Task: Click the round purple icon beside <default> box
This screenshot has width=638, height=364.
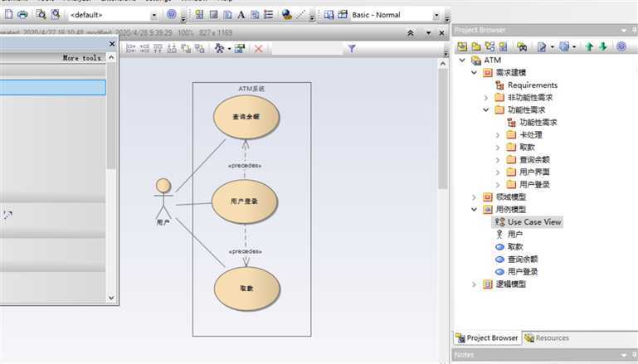Action: (172, 15)
